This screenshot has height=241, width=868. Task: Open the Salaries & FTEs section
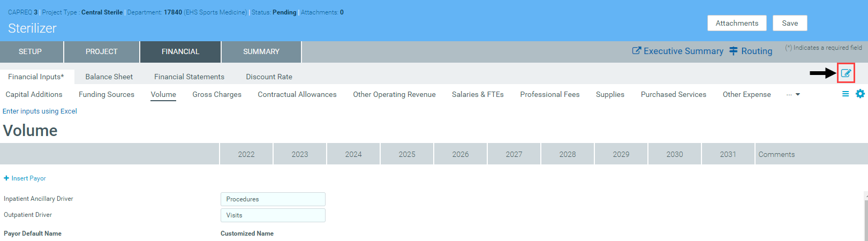tap(477, 94)
